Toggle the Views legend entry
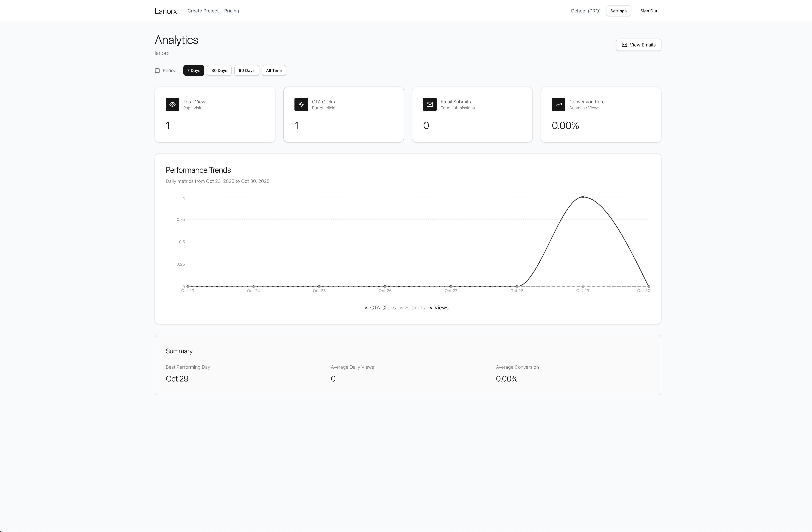The image size is (812, 532). [438, 308]
